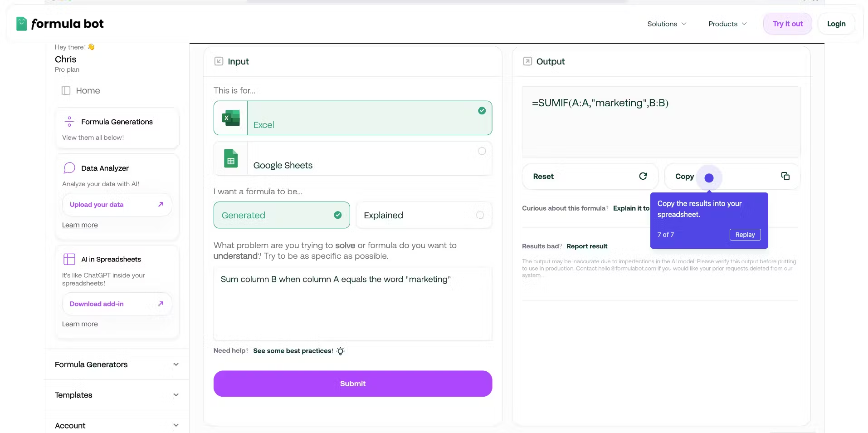Click Replay in the tour tooltip
Viewport: 868px width, 433px height.
click(x=745, y=235)
